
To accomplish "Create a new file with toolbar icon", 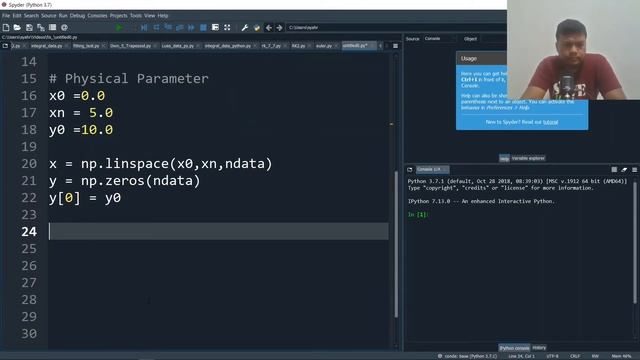I will tap(6, 28).
